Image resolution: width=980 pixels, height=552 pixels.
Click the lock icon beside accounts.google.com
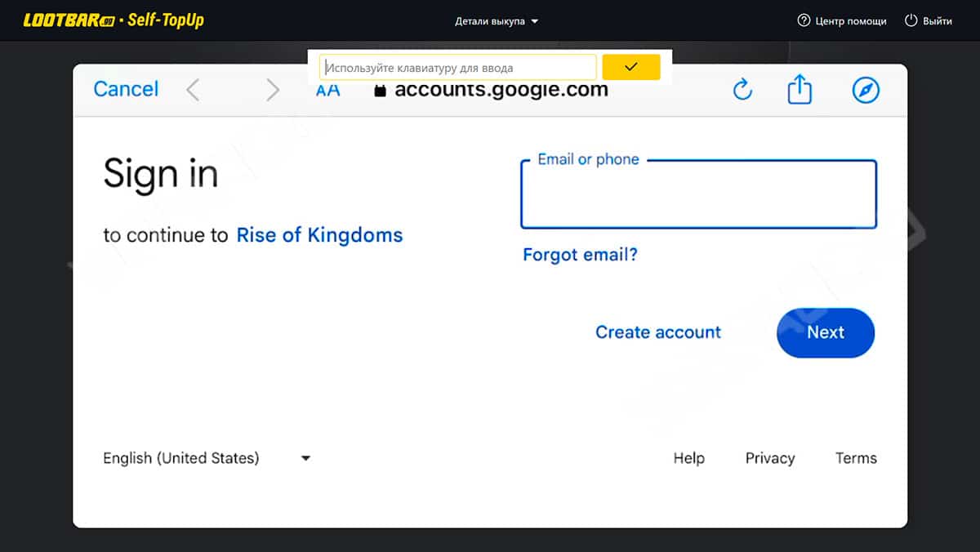pyautogui.click(x=379, y=91)
